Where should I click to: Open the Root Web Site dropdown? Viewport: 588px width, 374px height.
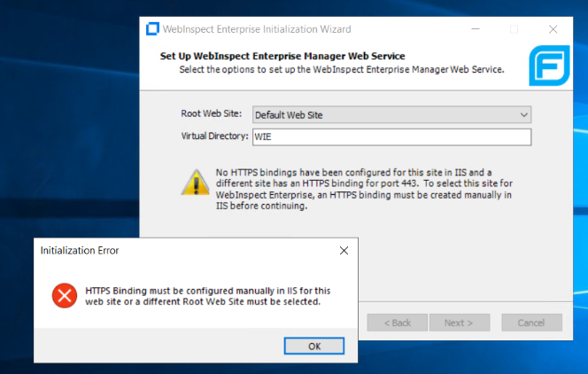(392, 115)
